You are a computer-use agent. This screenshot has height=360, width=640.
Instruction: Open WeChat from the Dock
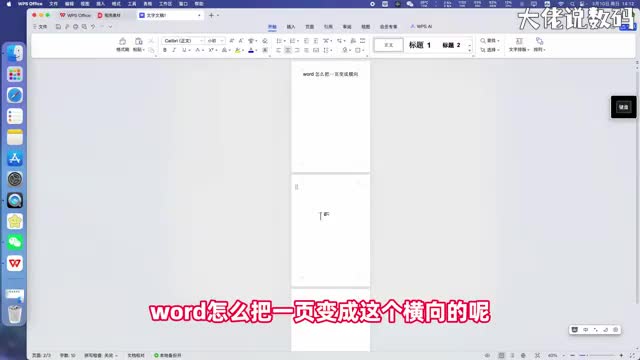[x=15, y=242]
